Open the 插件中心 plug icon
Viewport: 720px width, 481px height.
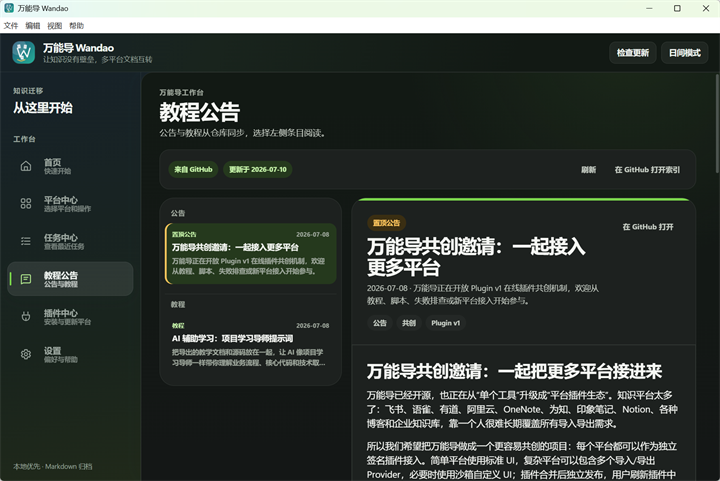point(26,316)
